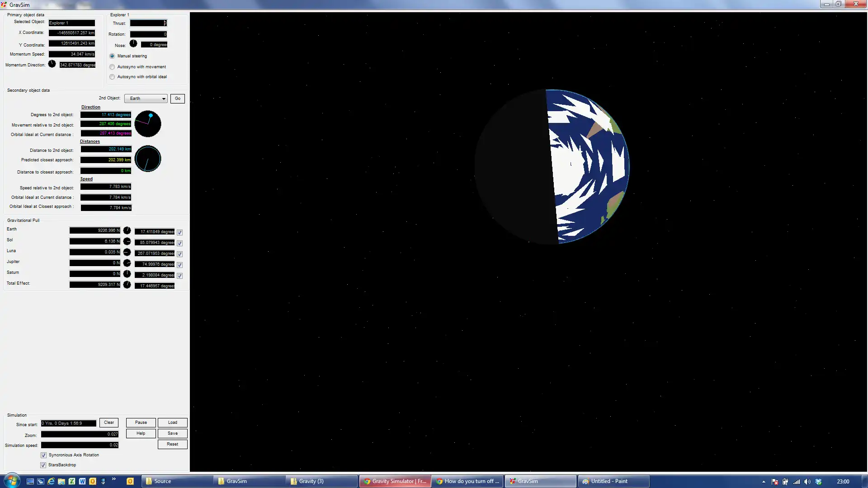Click the Pause simulation button

[x=141, y=422]
